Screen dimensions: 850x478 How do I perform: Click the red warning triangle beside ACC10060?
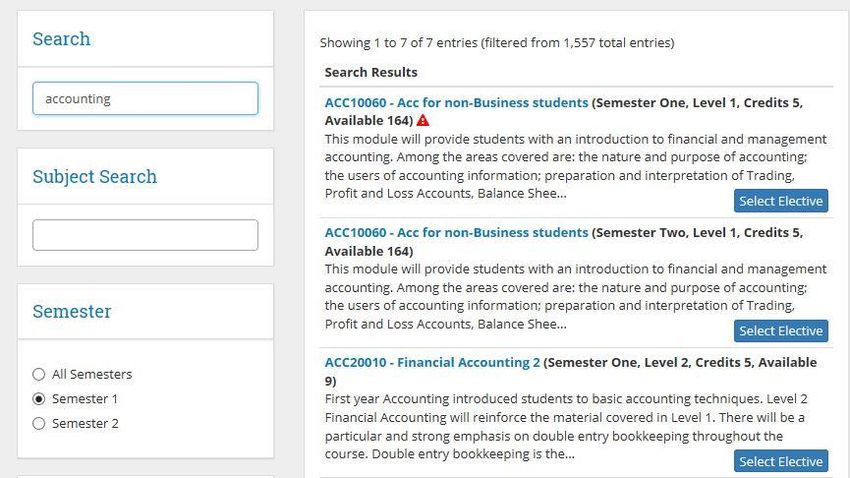pos(423,120)
